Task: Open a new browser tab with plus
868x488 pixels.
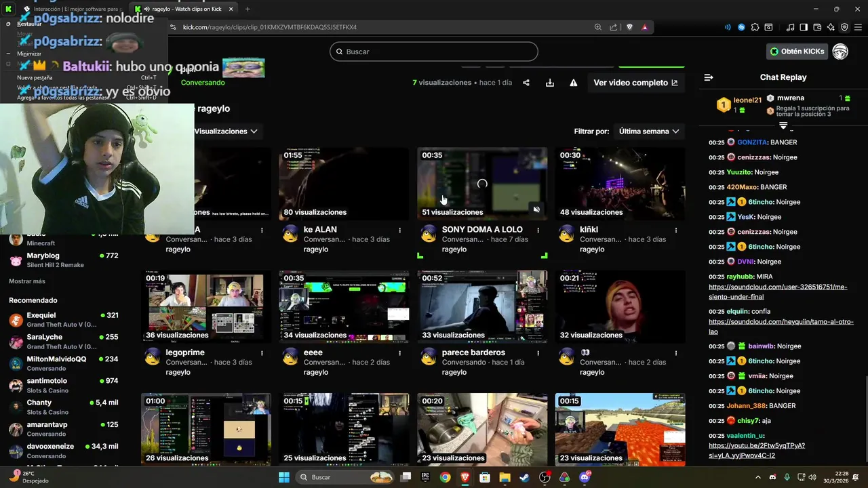Action: click(x=248, y=9)
